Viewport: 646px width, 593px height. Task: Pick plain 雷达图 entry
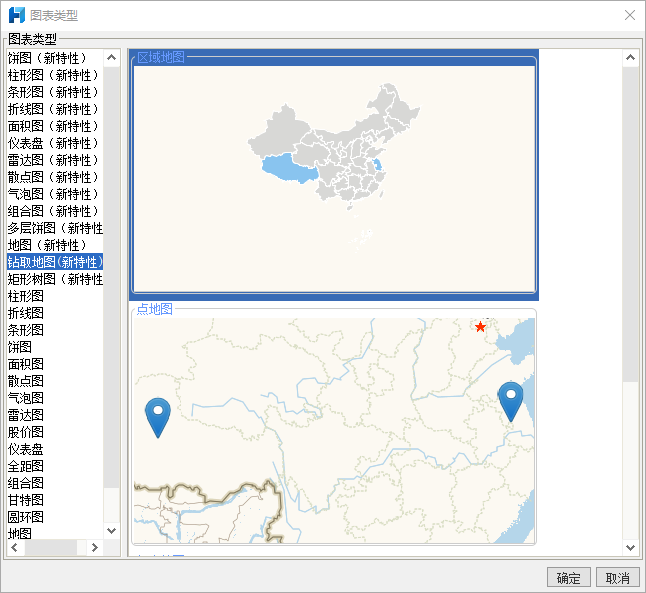[x=55, y=415]
